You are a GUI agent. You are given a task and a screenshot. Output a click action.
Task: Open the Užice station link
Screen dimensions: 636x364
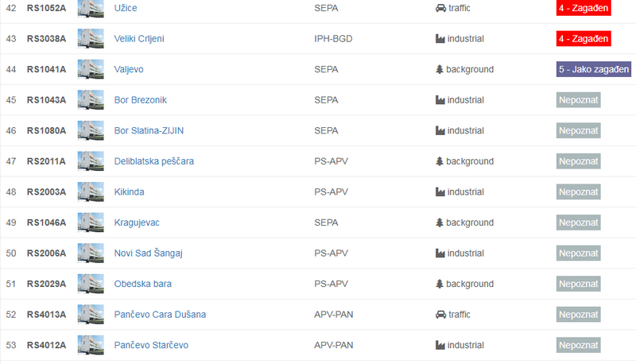pos(126,8)
